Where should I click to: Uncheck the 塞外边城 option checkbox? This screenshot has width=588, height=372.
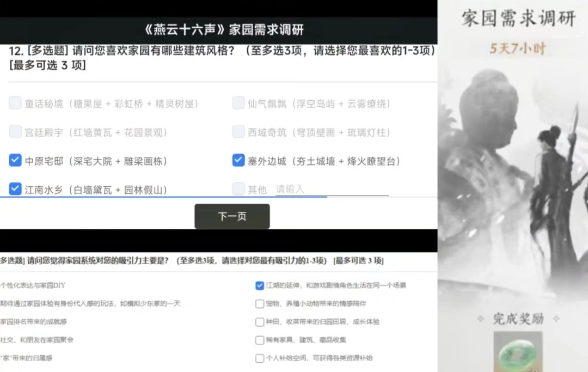238,160
